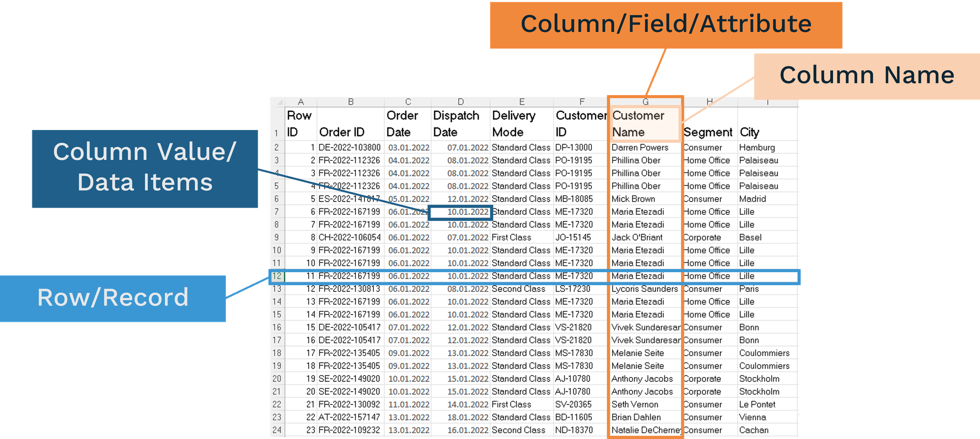The image size is (980, 439).
Task: Select 'Consumer' segment in the Madrid row
Action: pyautogui.click(x=710, y=199)
